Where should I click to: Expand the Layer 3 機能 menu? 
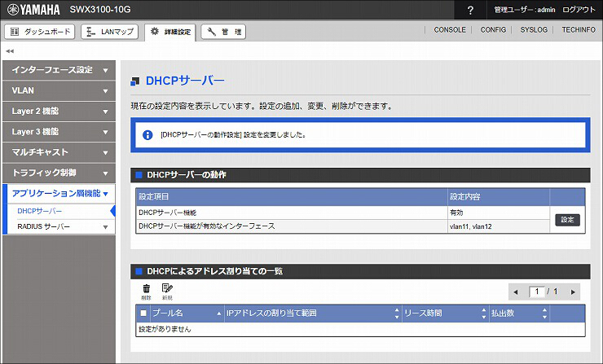click(59, 132)
